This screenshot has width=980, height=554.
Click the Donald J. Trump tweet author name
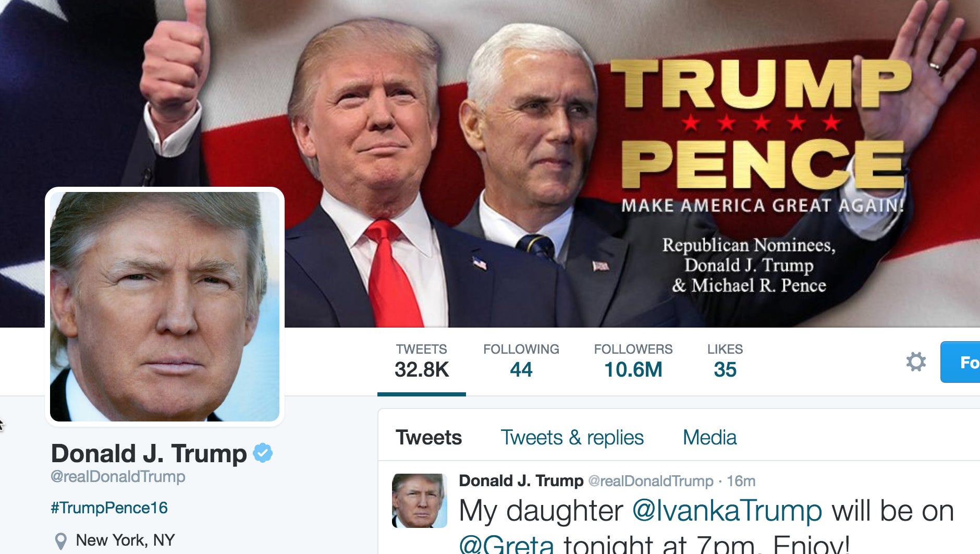[521, 480]
